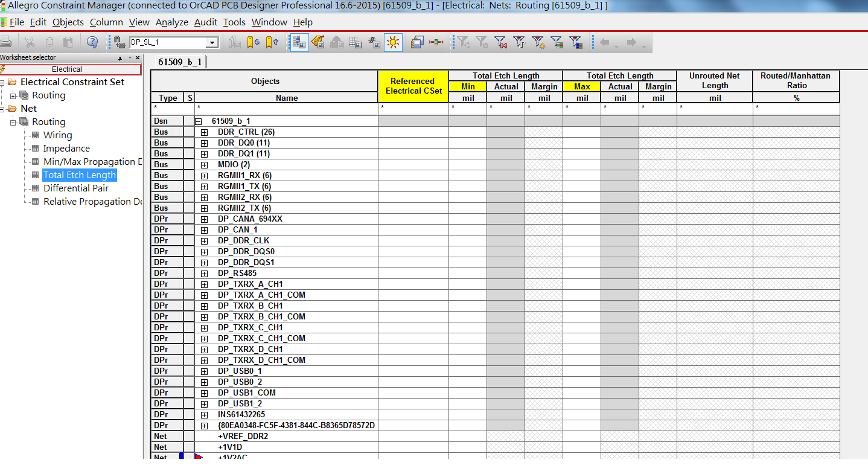The height and width of the screenshot is (471, 868).
Task: Pin the Worksheet selector panel
Action: tap(121, 58)
